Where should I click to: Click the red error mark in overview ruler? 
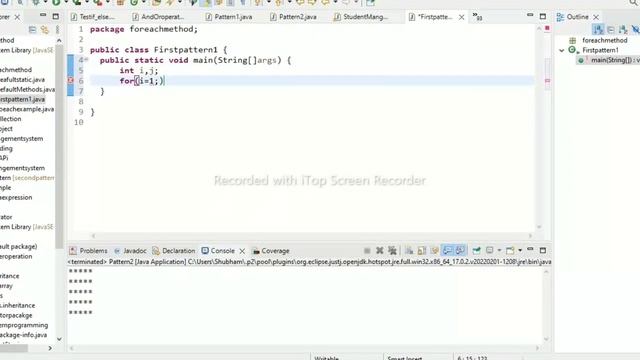(x=547, y=80)
